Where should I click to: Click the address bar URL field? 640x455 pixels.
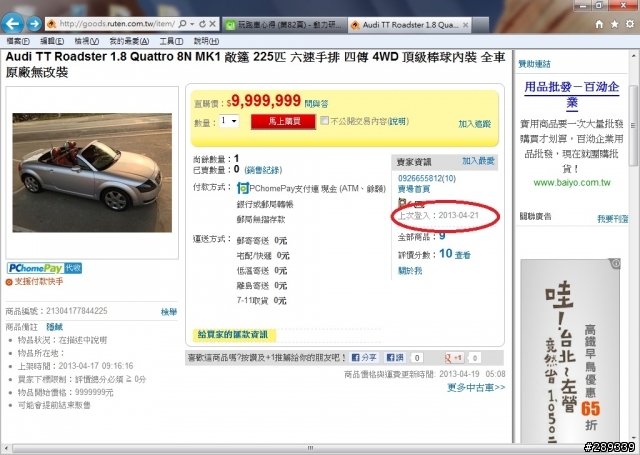117,24
